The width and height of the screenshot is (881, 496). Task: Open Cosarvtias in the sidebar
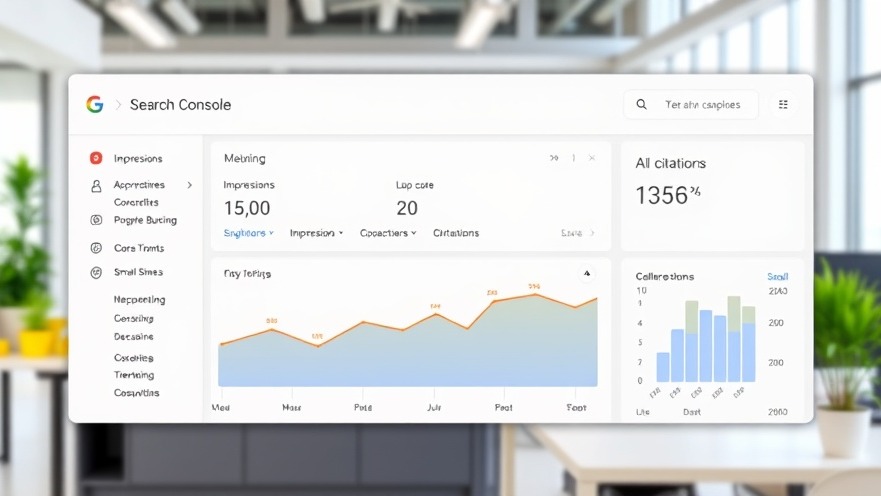137,393
